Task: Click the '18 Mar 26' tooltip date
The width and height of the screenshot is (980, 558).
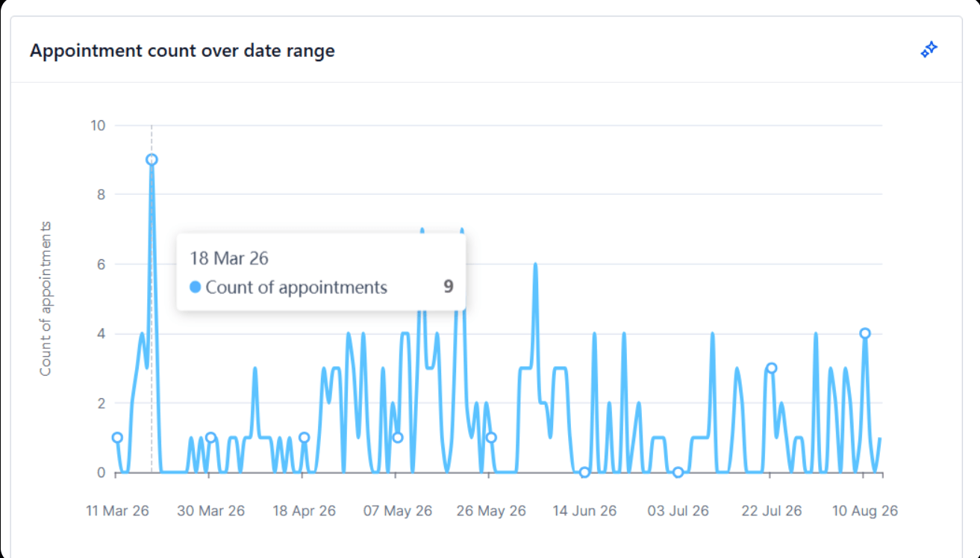Action: click(x=229, y=258)
